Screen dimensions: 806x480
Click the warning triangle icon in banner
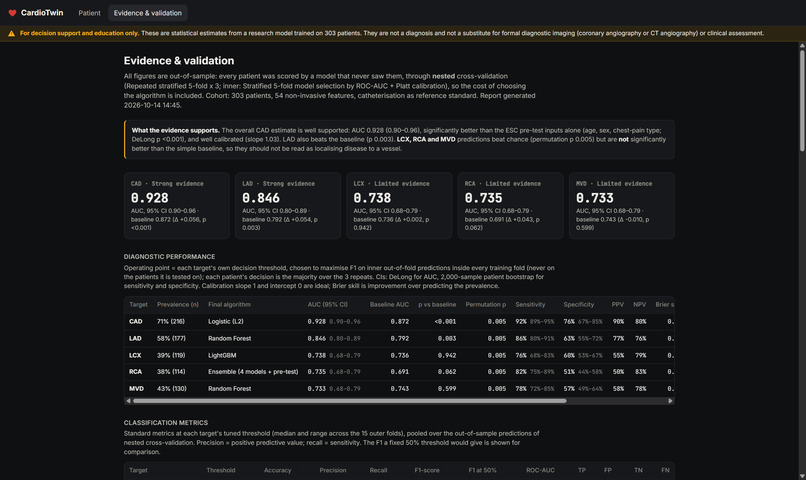coord(11,33)
